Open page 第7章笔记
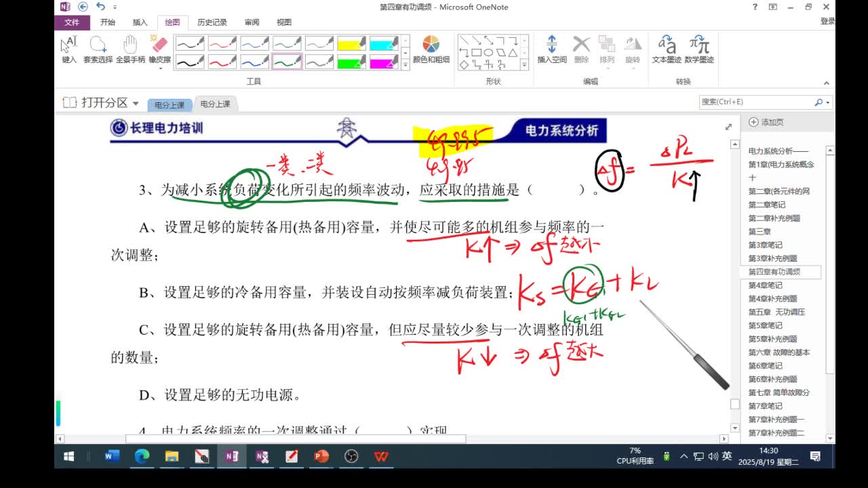 [x=765, y=406]
